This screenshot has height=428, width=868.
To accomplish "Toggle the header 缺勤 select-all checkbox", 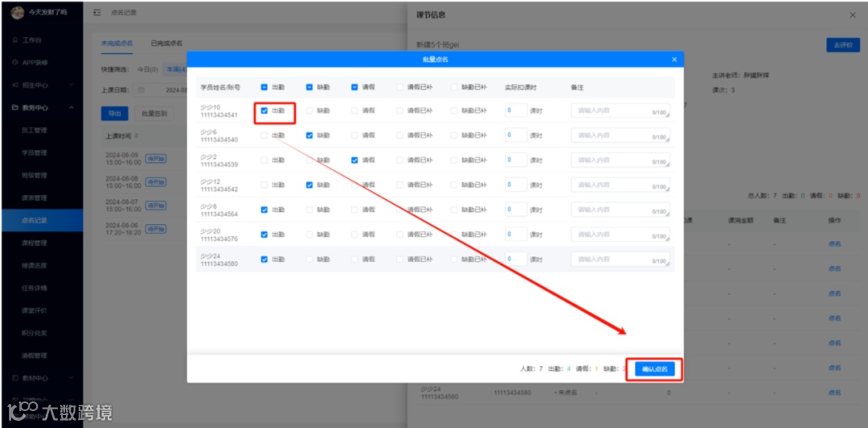I will 309,88.
